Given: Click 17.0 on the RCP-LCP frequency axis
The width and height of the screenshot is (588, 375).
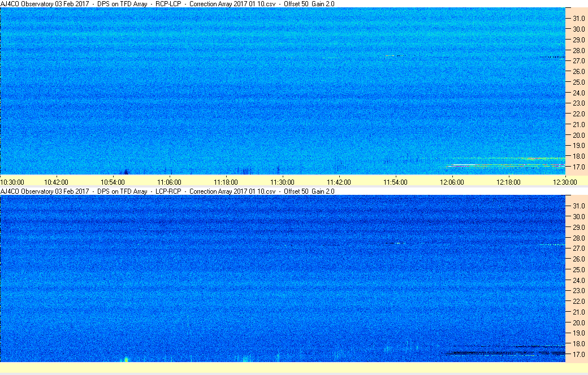Looking at the screenshot, I should pyautogui.click(x=578, y=167).
